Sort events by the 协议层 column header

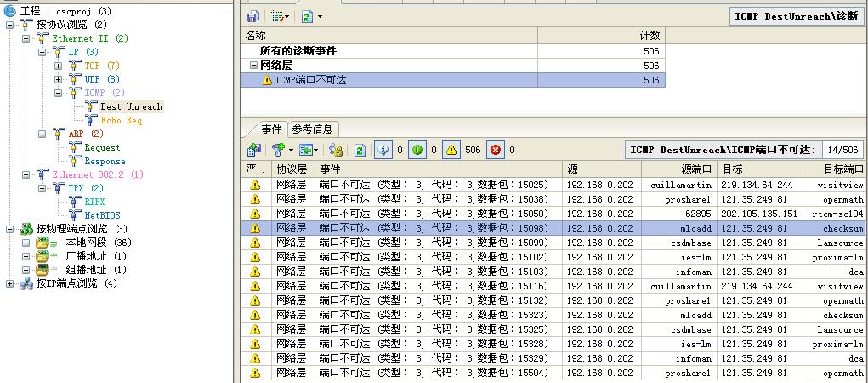pyautogui.click(x=293, y=169)
